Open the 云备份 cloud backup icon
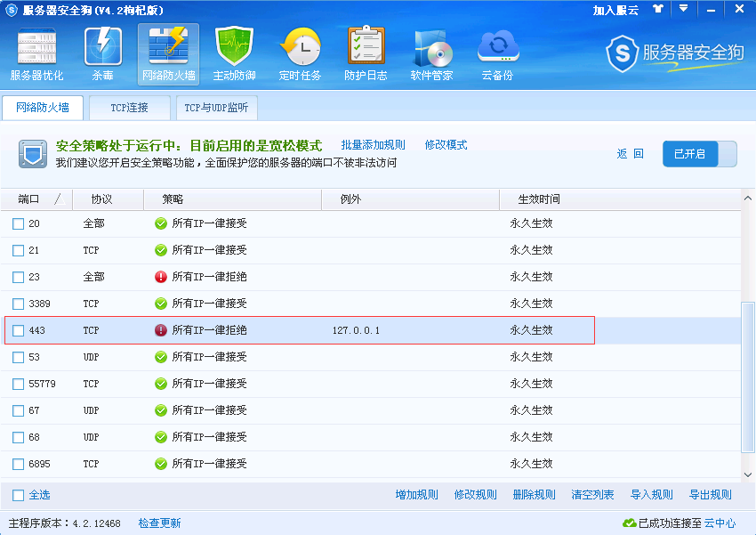Viewport: 756px width, 535px height. pos(497,54)
